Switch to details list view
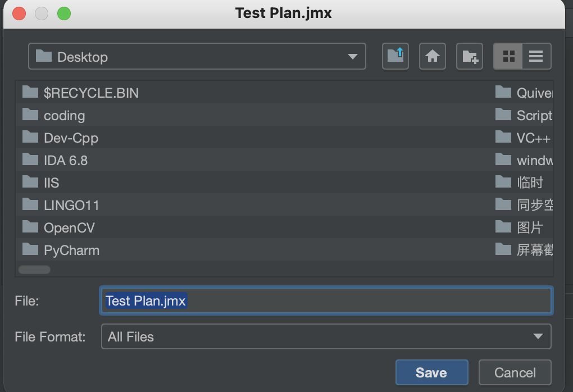Screen dimensions: 573x392 tap(536, 56)
